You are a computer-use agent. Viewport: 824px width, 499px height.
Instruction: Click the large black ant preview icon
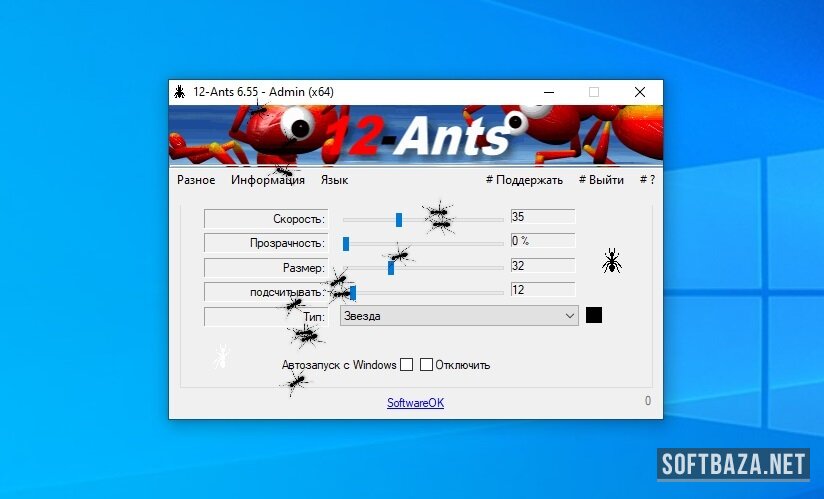pos(612,262)
